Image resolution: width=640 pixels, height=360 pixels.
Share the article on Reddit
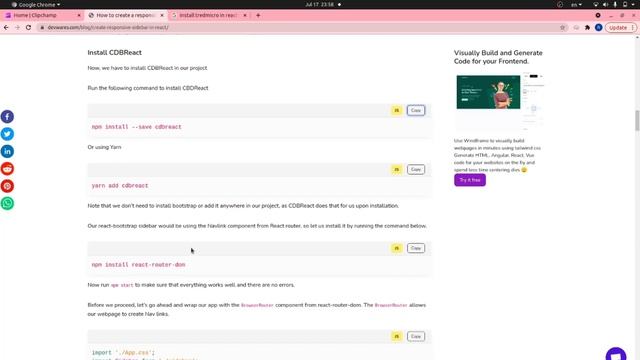tap(7, 169)
